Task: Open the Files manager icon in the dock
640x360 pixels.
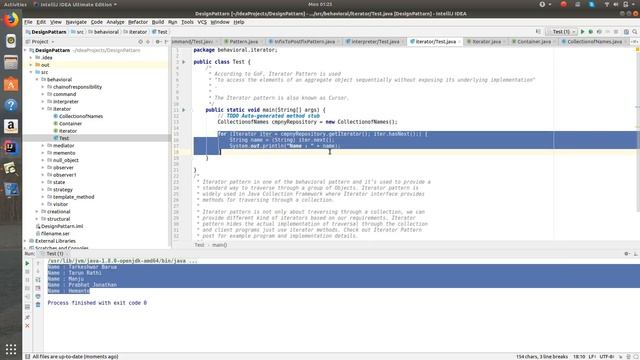Action: point(11,62)
